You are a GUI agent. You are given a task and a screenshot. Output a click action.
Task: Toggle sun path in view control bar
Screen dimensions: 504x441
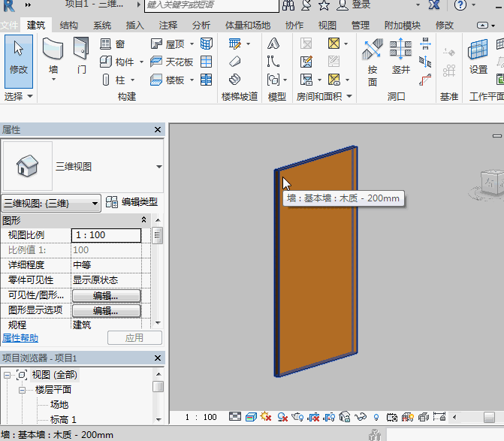267,417
